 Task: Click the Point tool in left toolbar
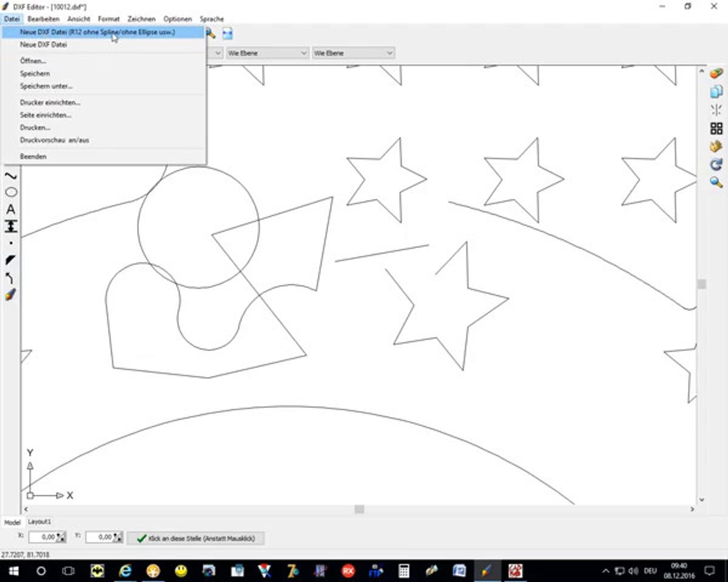click(10, 244)
